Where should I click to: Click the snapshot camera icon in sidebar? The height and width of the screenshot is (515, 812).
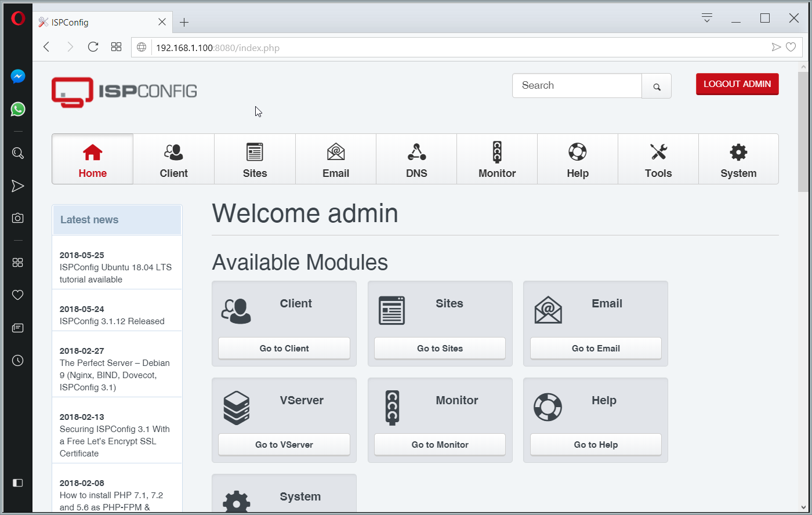pyautogui.click(x=17, y=218)
